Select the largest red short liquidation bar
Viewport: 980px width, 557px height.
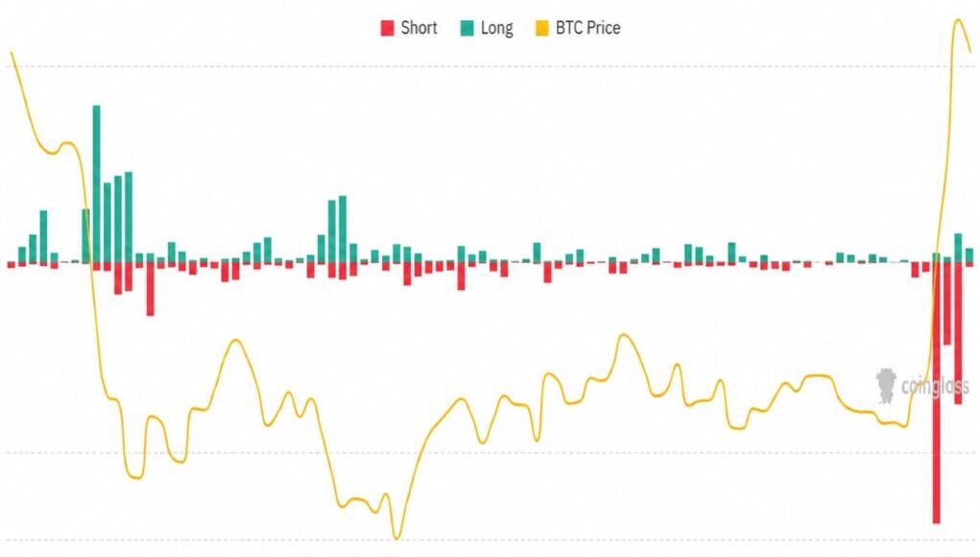(936, 393)
